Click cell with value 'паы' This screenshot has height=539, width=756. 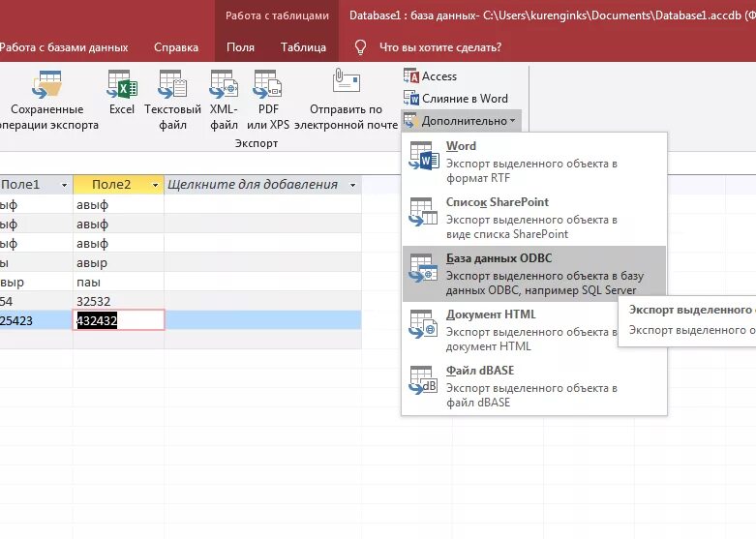(x=119, y=282)
